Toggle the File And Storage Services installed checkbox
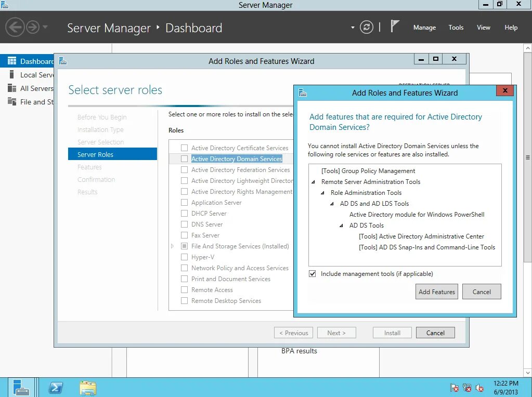This screenshot has height=397, width=532. 184,246
